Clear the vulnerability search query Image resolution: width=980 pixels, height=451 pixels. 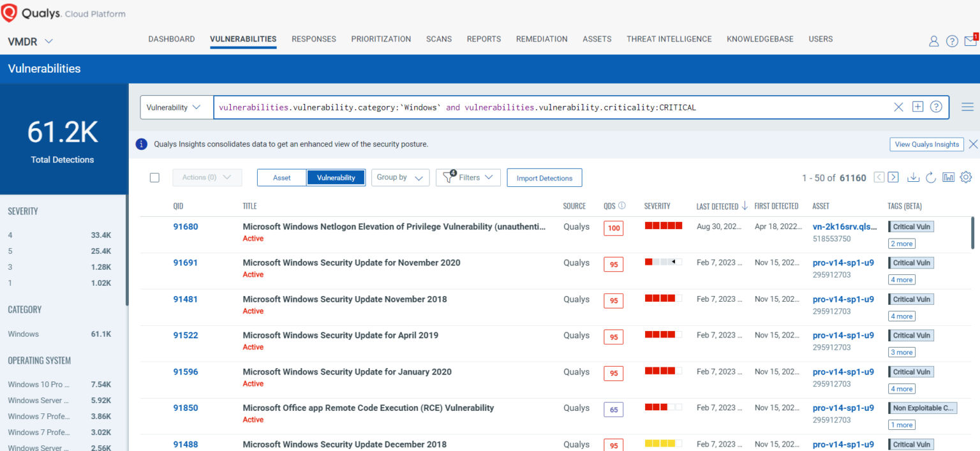(898, 107)
